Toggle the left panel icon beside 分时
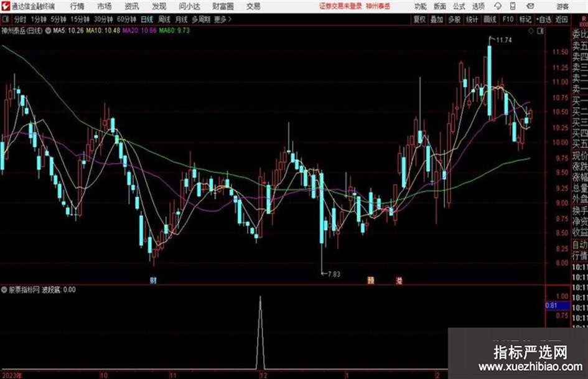588x379 pixels. point(6,19)
